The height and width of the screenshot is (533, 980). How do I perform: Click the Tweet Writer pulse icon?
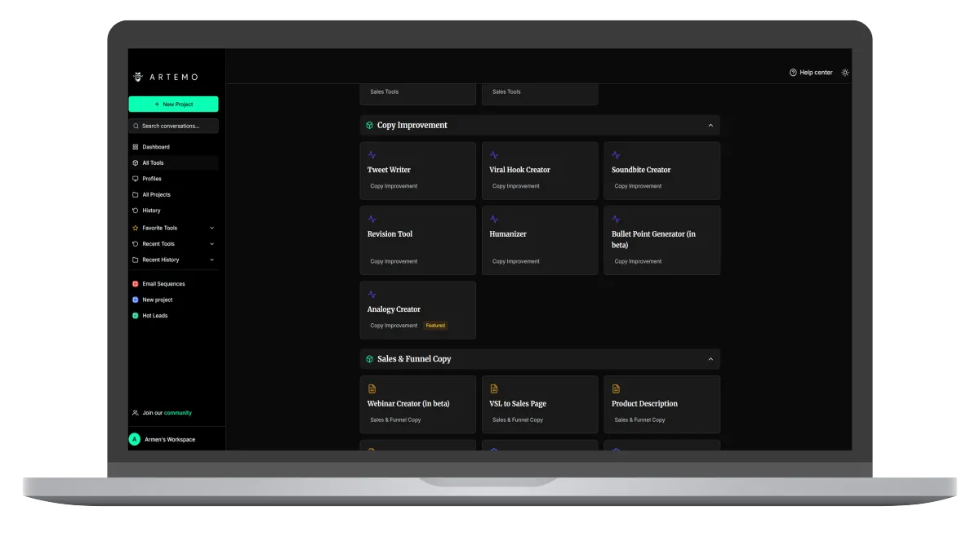[x=372, y=155]
